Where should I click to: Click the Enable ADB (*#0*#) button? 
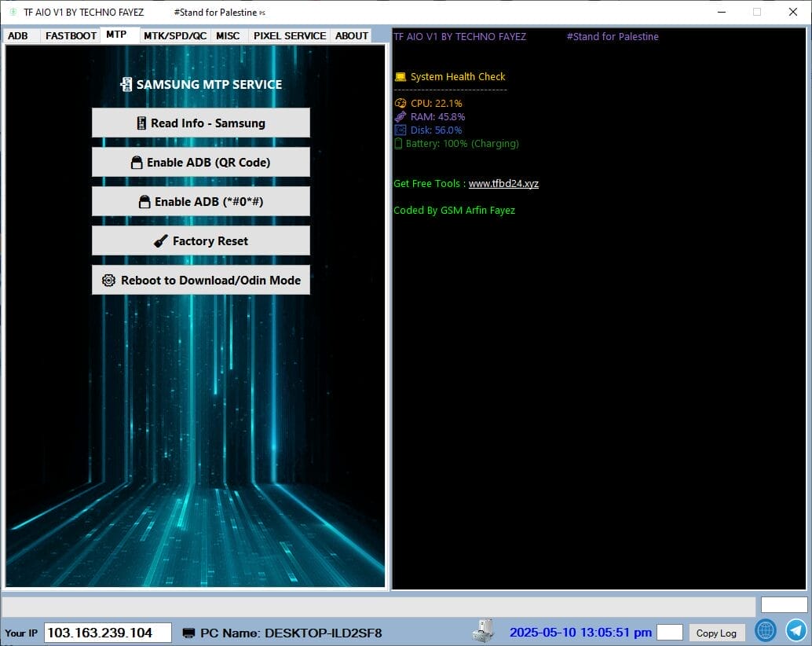pyautogui.click(x=200, y=201)
